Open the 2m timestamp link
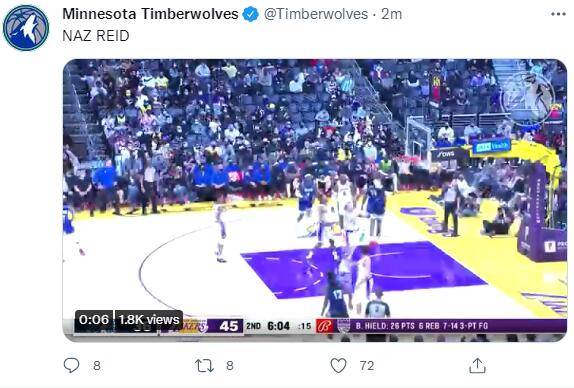The image size is (574, 388). [391, 14]
